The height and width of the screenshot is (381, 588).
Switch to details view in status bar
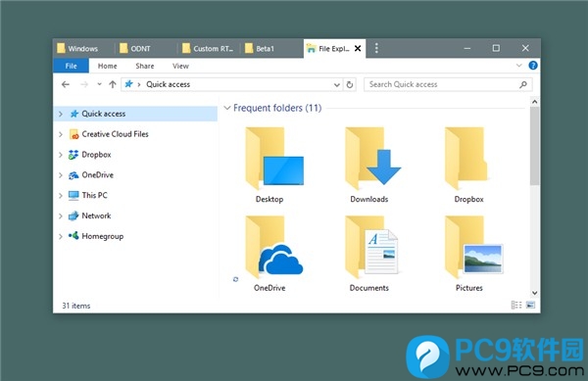pos(516,305)
